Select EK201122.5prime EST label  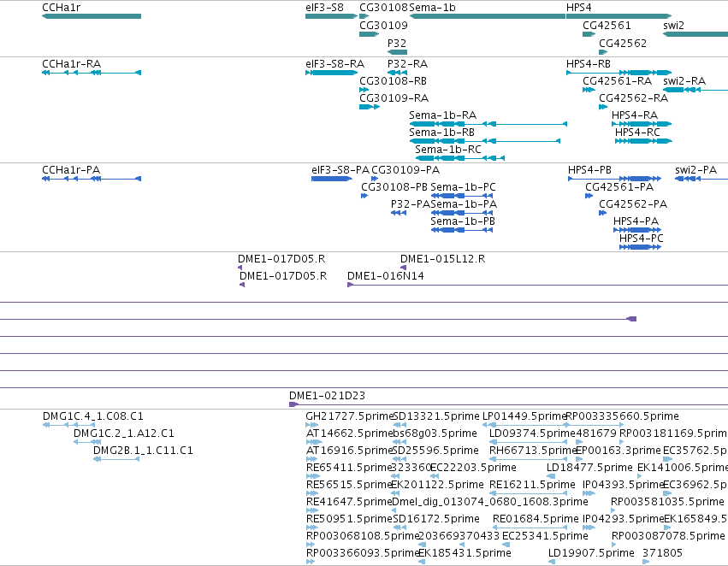(x=437, y=486)
